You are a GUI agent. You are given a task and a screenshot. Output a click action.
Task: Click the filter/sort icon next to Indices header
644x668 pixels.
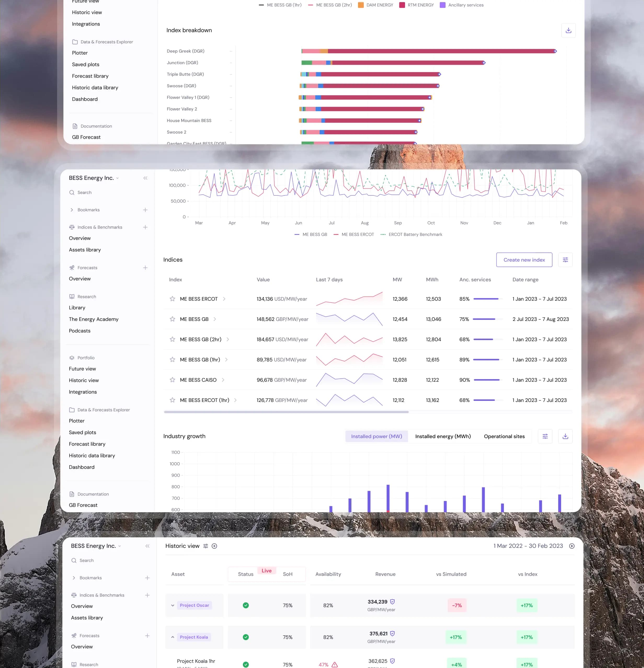tap(565, 260)
